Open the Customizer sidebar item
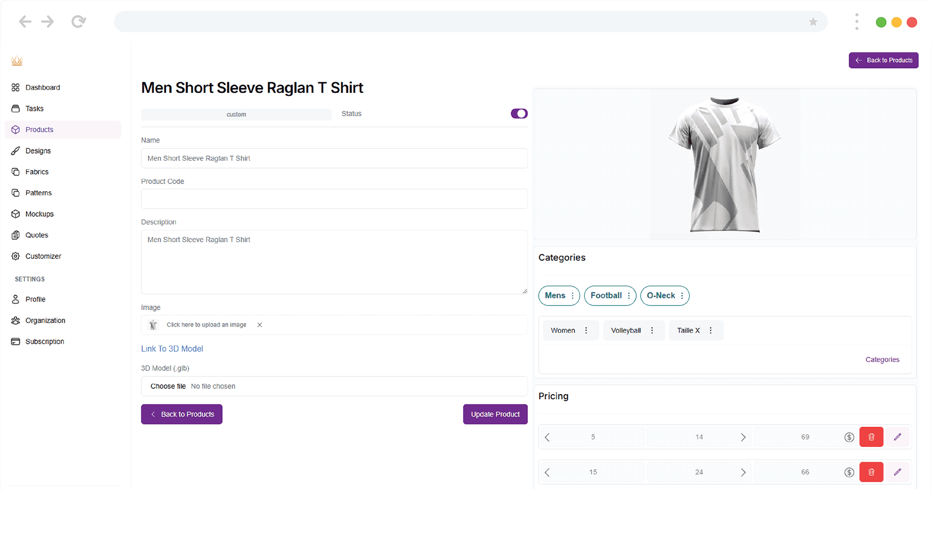 [43, 256]
